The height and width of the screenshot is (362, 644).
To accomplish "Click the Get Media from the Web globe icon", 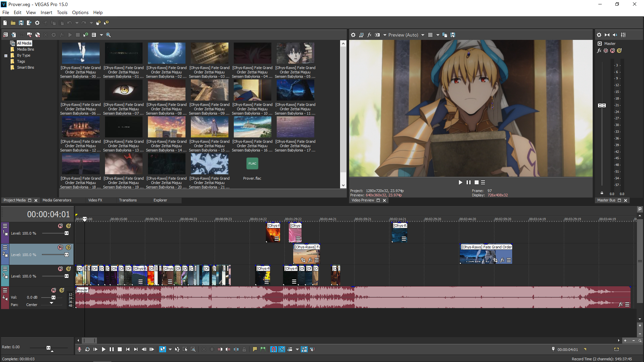I will (x=38, y=35).
